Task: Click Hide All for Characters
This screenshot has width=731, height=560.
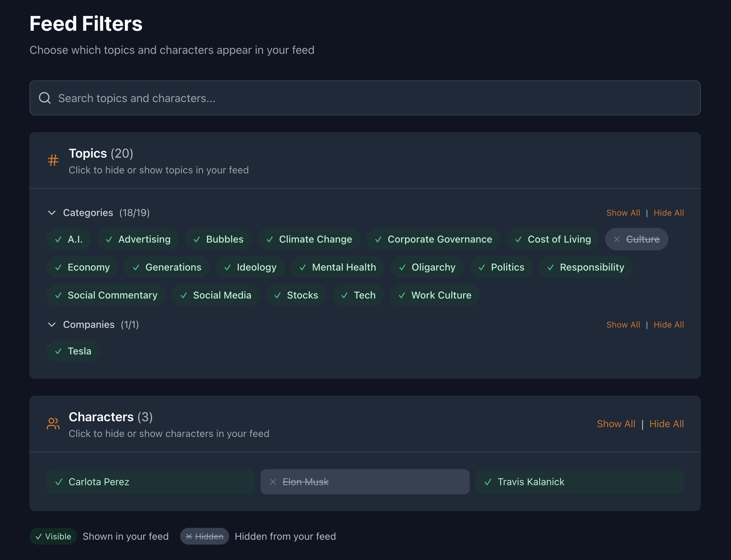Action: pyautogui.click(x=667, y=424)
